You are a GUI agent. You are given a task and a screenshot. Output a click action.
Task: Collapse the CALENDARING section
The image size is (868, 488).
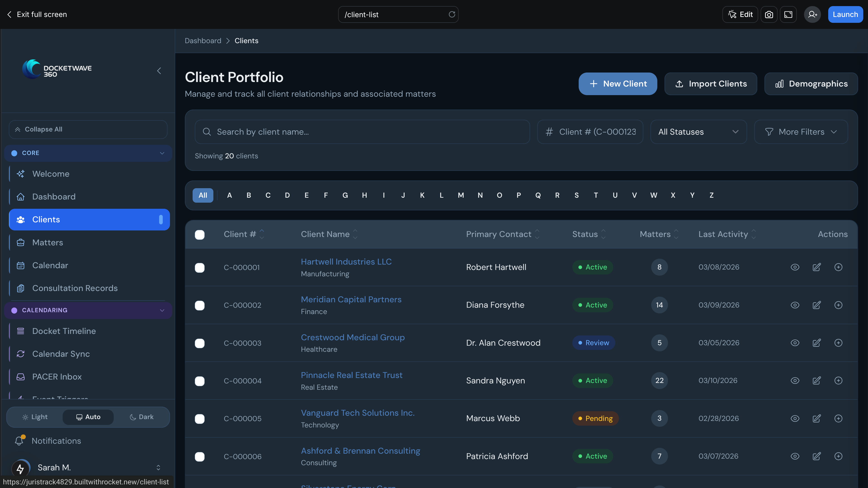pyautogui.click(x=88, y=310)
